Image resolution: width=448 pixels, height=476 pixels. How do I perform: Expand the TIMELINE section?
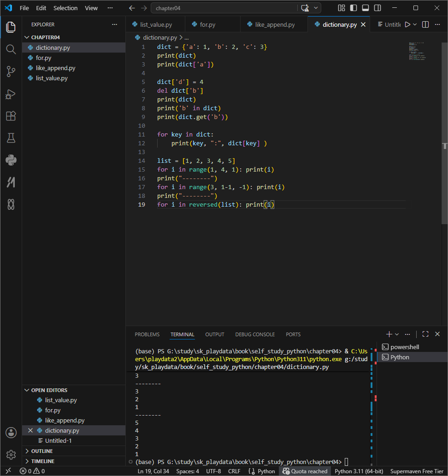(x=74, y=461)
